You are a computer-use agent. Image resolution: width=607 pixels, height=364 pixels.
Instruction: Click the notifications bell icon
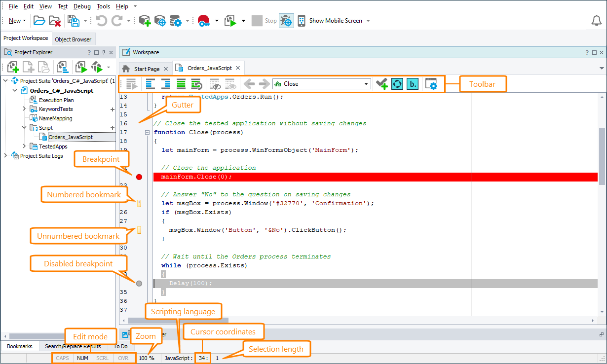(x=596, y=21)
